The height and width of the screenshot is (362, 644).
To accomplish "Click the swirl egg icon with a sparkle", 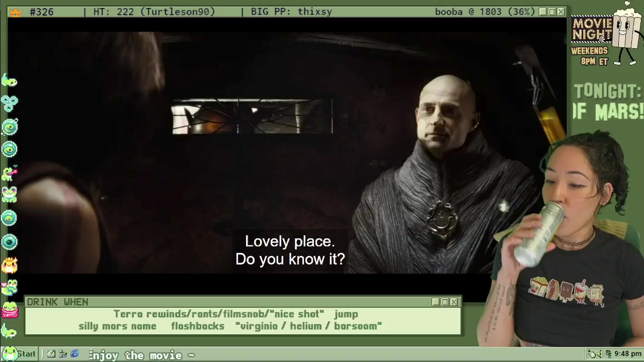I will coord(10,127).
